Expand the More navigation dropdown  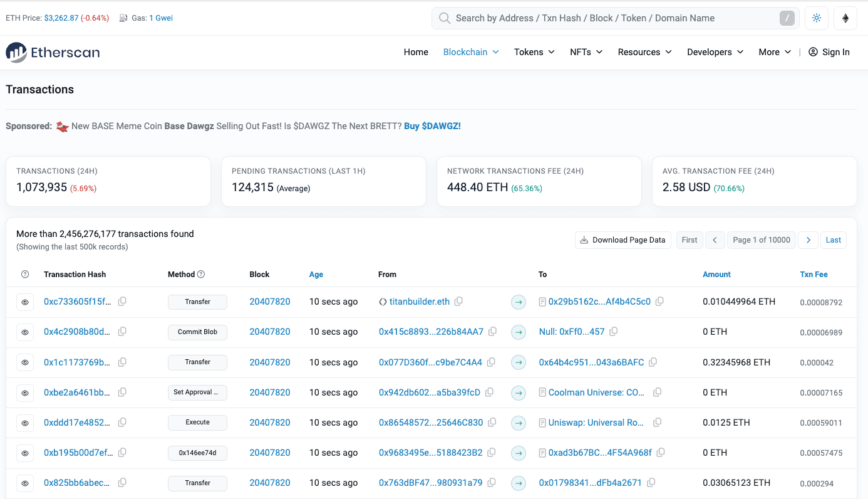(775, 52)
